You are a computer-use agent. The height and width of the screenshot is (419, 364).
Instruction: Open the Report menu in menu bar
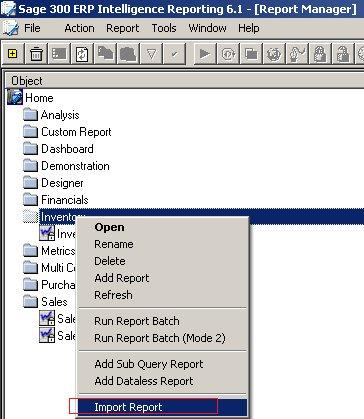(123, 28)
